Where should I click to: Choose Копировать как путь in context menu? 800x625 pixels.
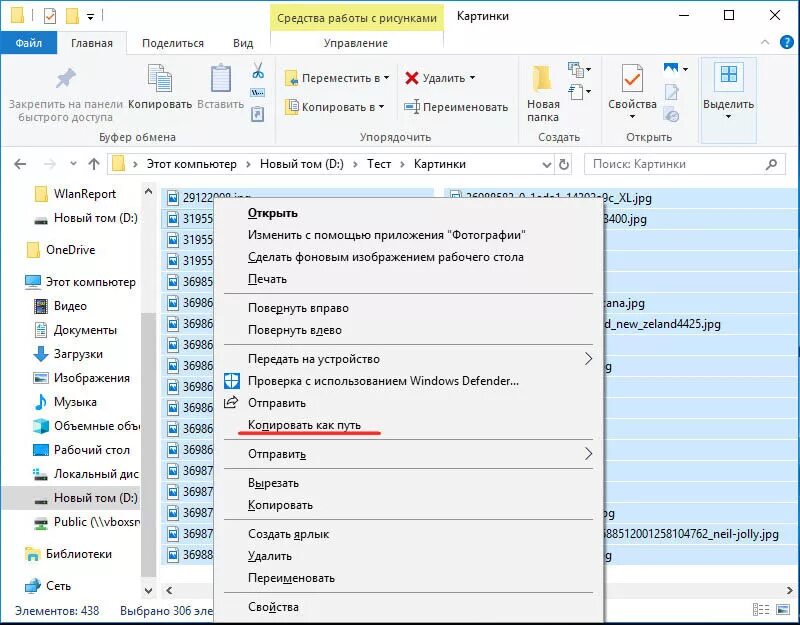[408, 424]
